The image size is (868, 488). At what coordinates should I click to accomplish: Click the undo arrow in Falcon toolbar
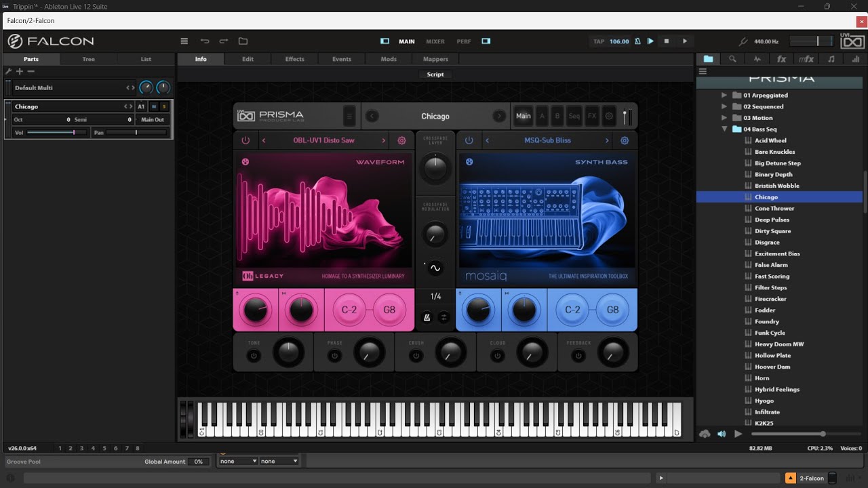coord(205,41)
